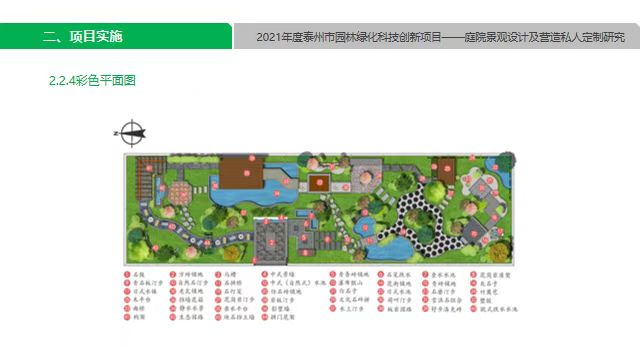Click the 竹篱笆 legend label
640x360 pixels.
point(489,292)
